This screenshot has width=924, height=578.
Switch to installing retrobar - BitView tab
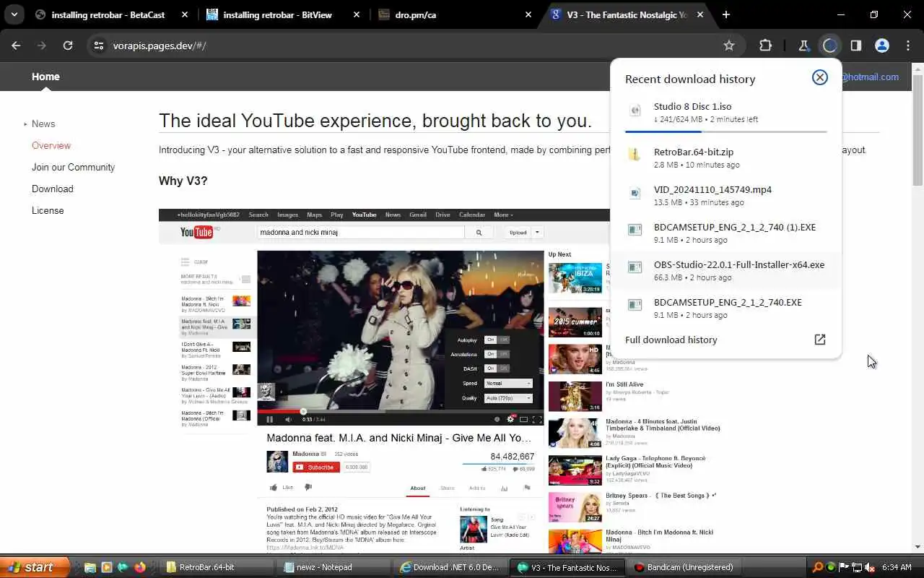[x=284, y=14]
